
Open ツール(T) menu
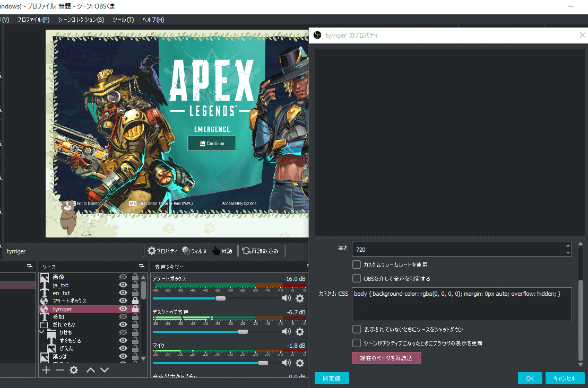click(123, 20)
